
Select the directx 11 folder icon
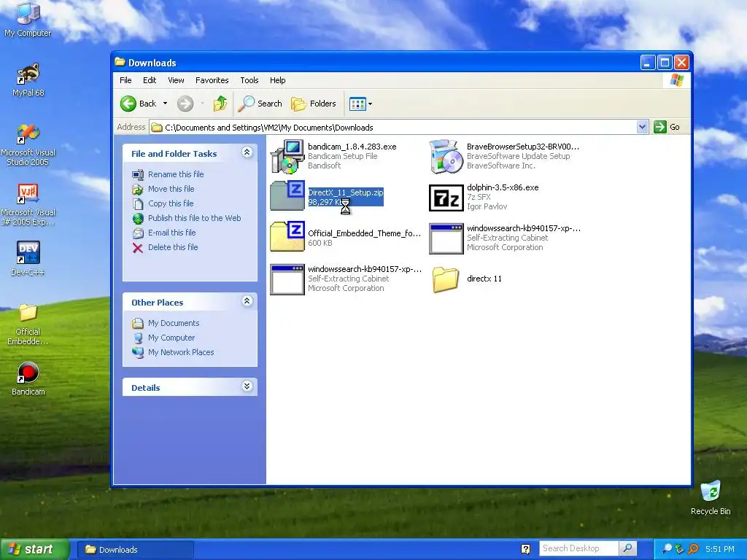446,279
